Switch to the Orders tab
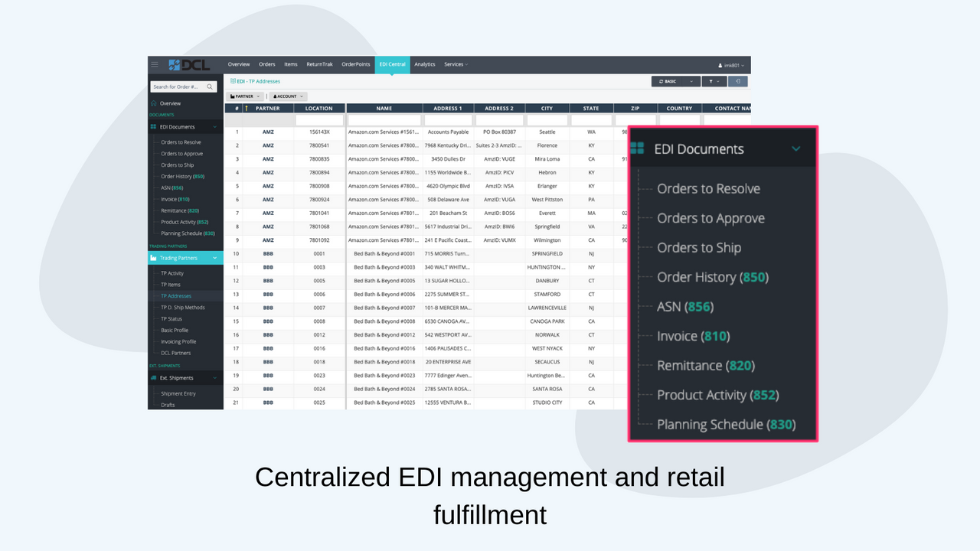 (x=267, y=64)
